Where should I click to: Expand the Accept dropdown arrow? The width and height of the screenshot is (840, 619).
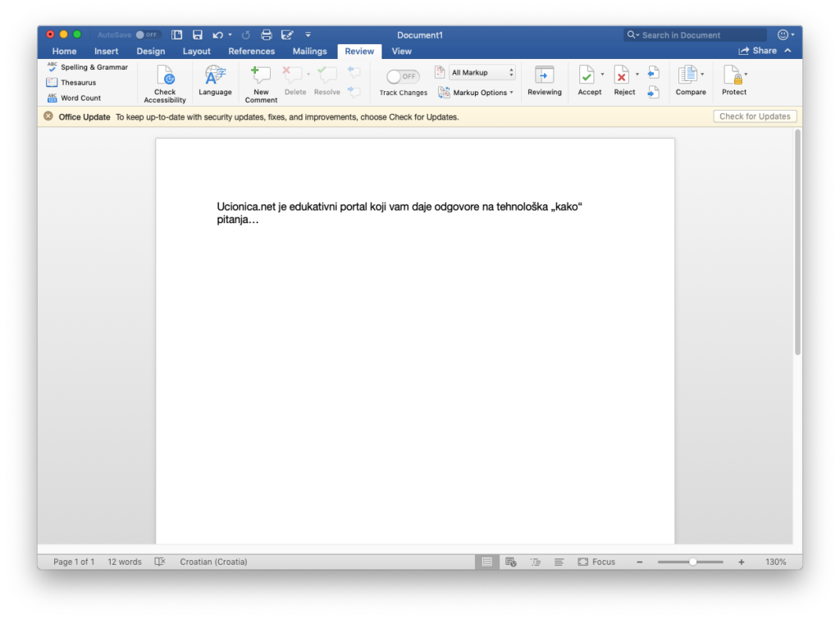602,75
